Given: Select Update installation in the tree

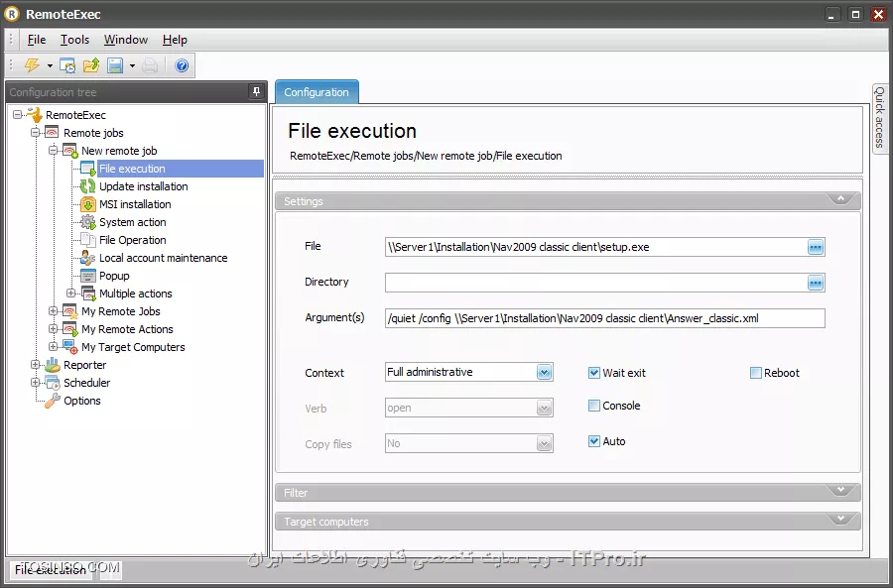Looking at the screenshot, I should point(144,186).
